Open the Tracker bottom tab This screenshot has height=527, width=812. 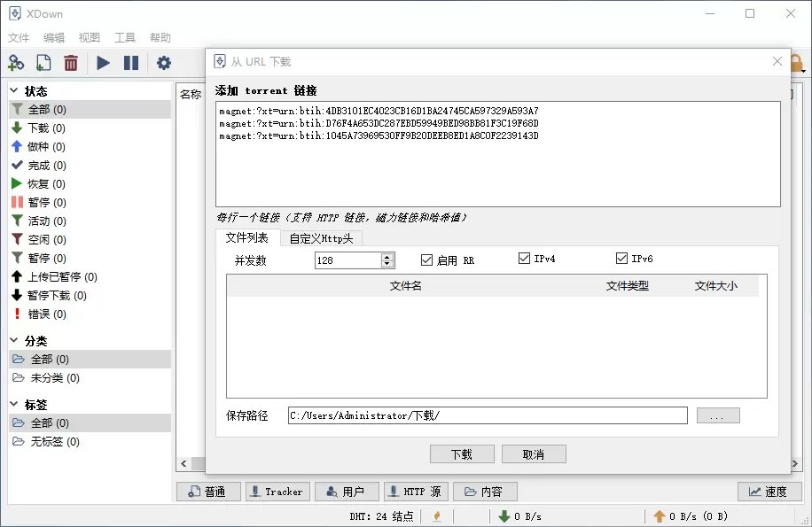(277, 492)
